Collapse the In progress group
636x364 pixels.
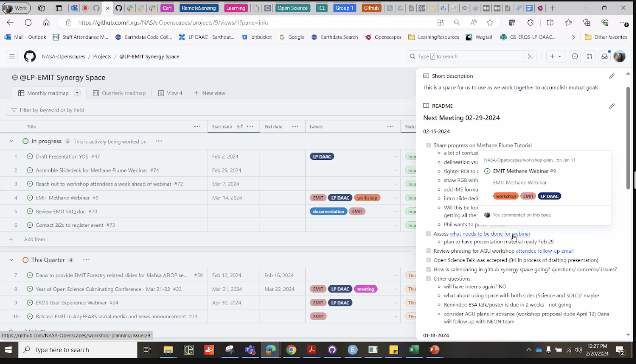[x=11, y=141]
